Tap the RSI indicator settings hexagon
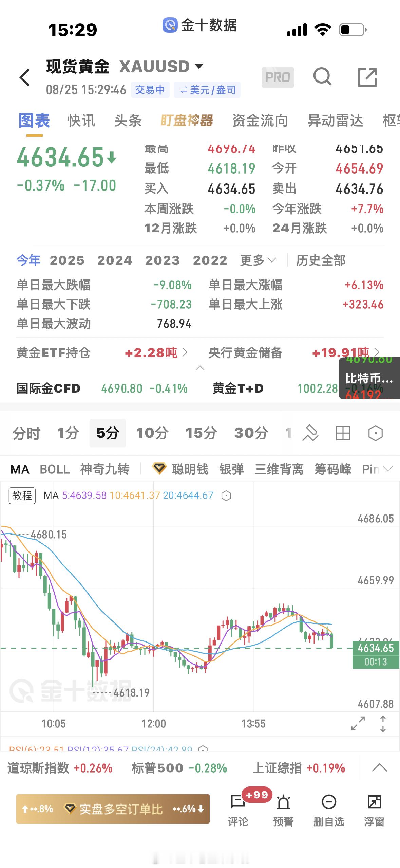The image size is (400, 868). click(203, 748)
